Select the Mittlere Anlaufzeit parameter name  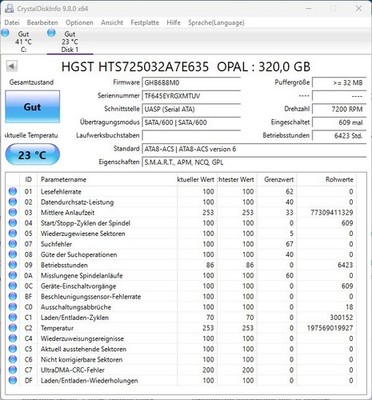coord(68,213)
